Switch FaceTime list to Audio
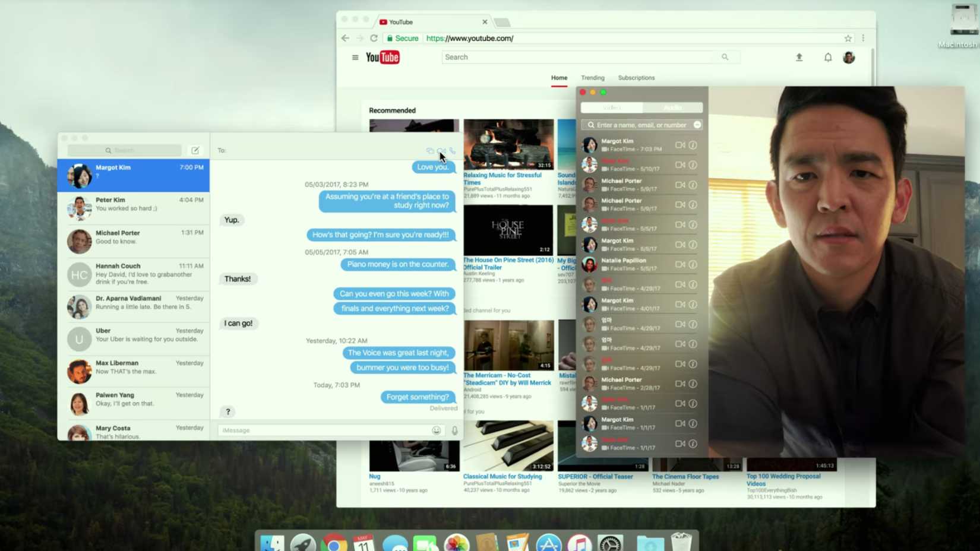The image size is (980, 551). point(672,107)
